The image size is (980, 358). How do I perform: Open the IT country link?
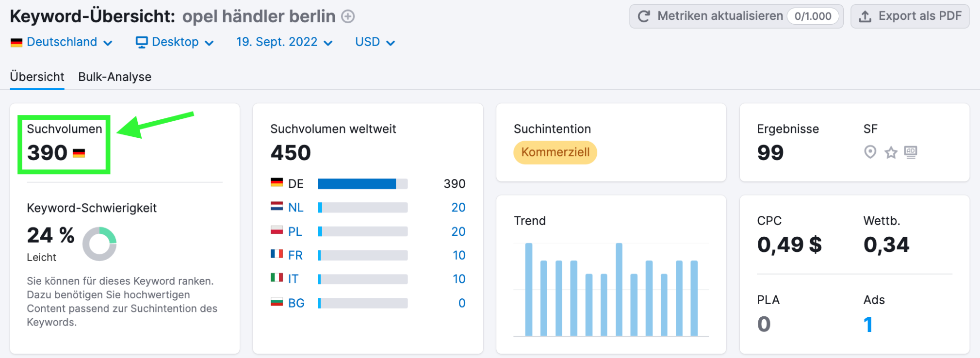(293, 279)
